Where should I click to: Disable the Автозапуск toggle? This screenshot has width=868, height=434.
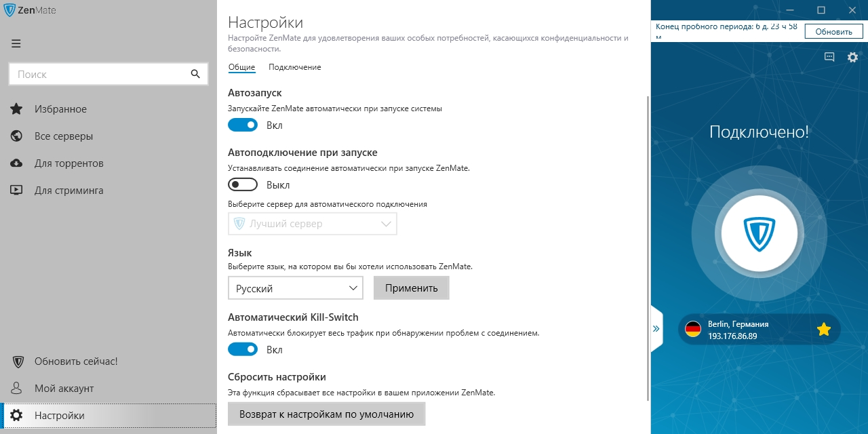[243, 125]
